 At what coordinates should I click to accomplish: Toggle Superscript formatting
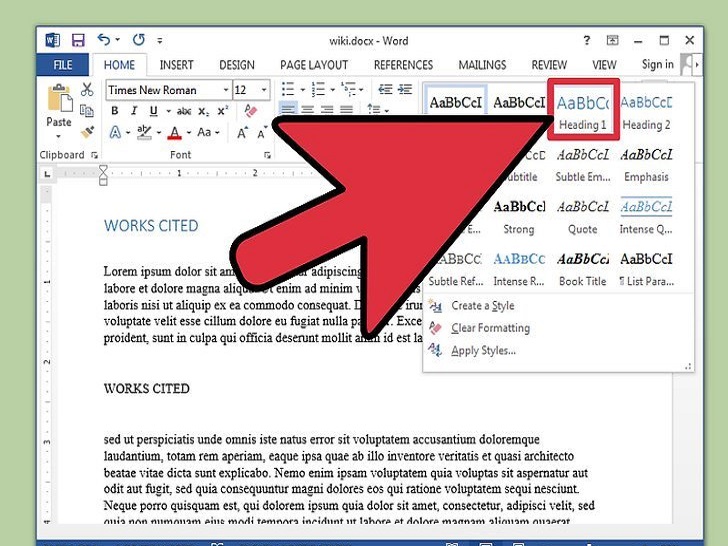click(x=223, y=110)
